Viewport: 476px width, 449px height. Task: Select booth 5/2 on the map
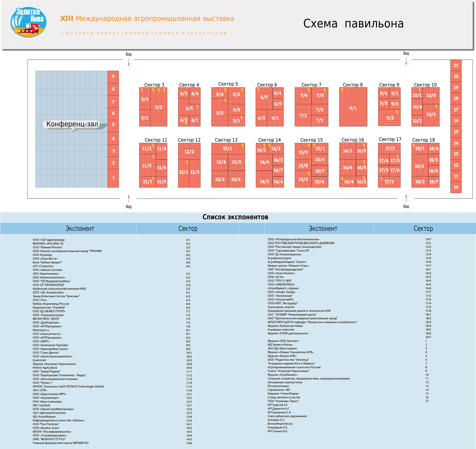tap(220, 113)
